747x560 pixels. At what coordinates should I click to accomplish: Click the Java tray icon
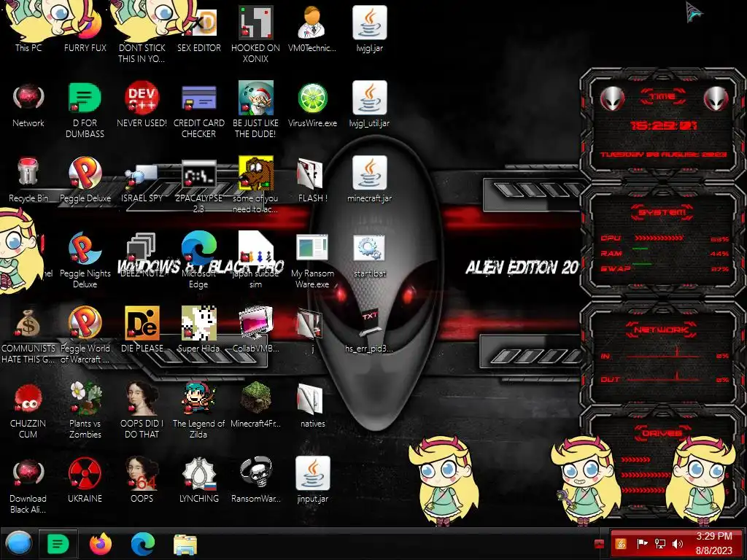click(622, 544)
